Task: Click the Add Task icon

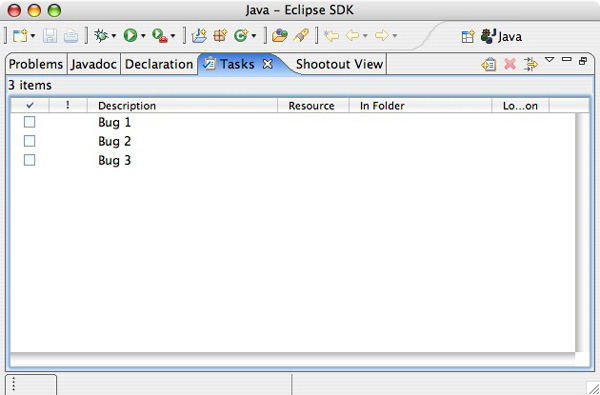Action: [x=489, y=64]
